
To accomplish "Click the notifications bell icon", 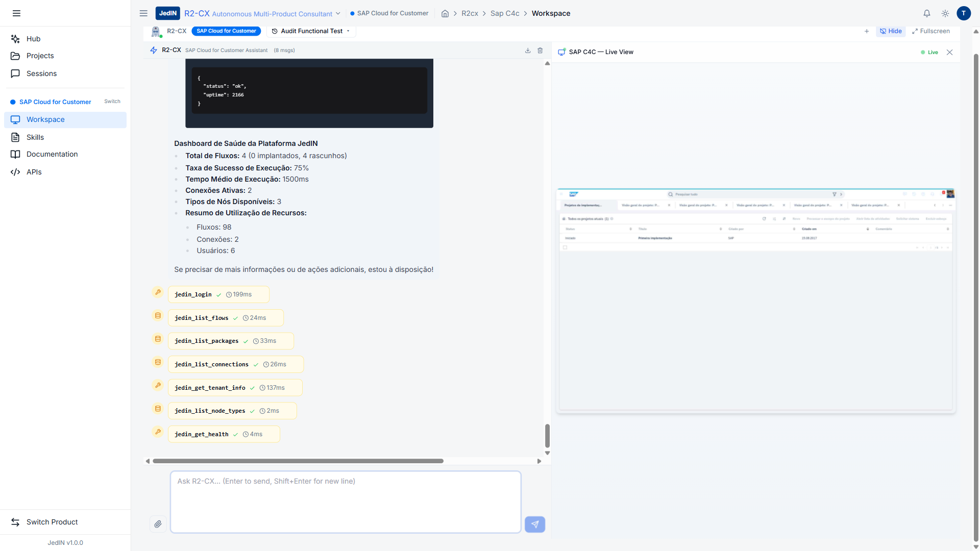I will tap(927, 14).
